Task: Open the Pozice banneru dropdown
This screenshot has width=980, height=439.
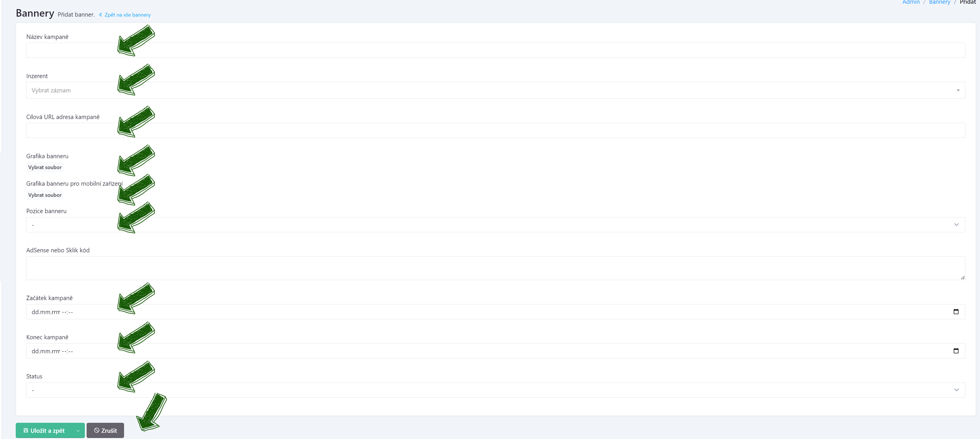Action: pos(495,225)
